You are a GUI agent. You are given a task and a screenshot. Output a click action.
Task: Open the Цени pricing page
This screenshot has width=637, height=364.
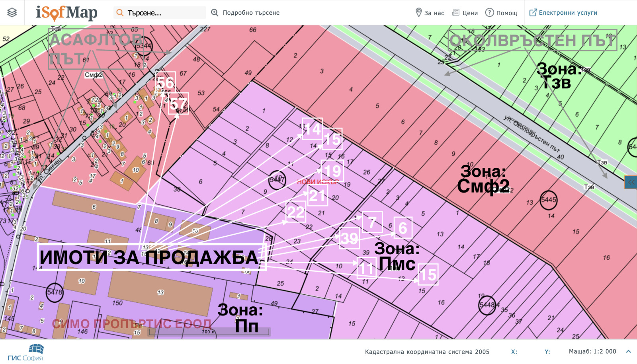470,13
